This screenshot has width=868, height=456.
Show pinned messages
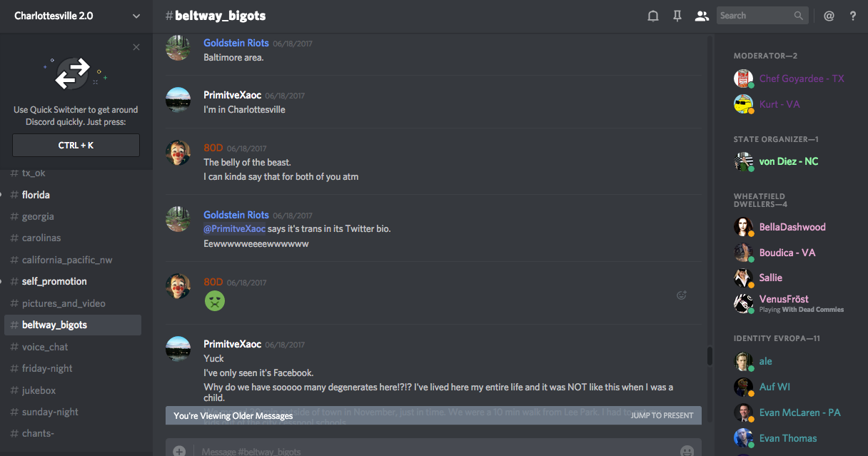click(x=677, y=16)
